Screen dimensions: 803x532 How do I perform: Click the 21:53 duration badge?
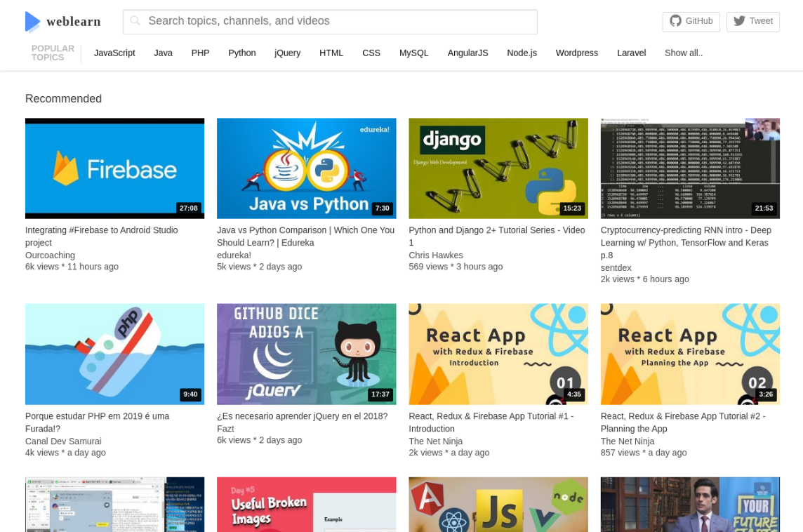pos(764,208)
